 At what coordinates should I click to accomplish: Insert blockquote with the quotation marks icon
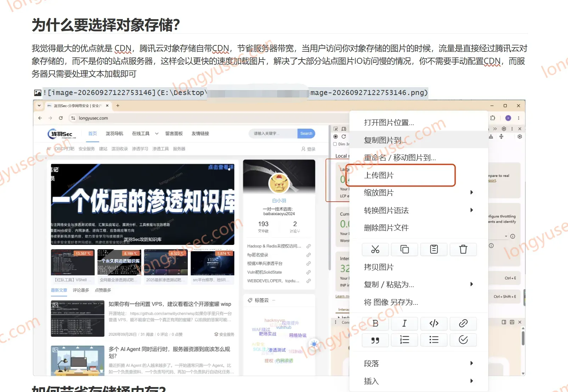pyautogui.click(x=375, y=340)
